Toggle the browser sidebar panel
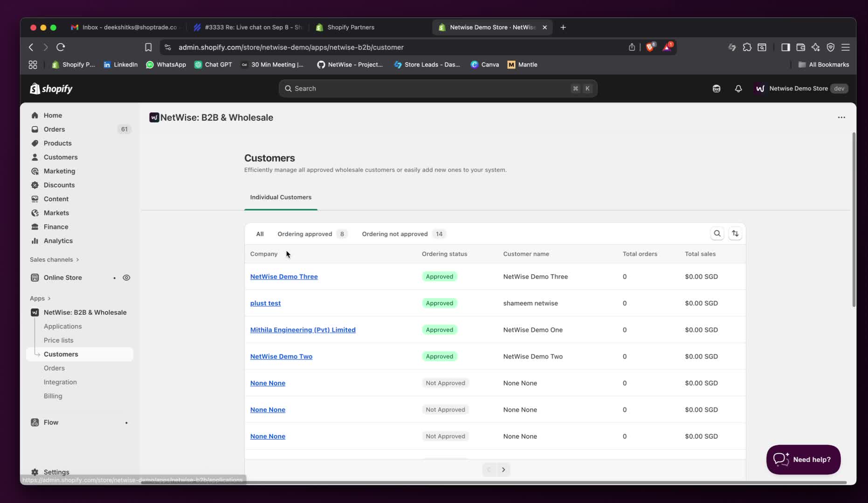Viewport: 868px width, 503px height. point(785,47)
